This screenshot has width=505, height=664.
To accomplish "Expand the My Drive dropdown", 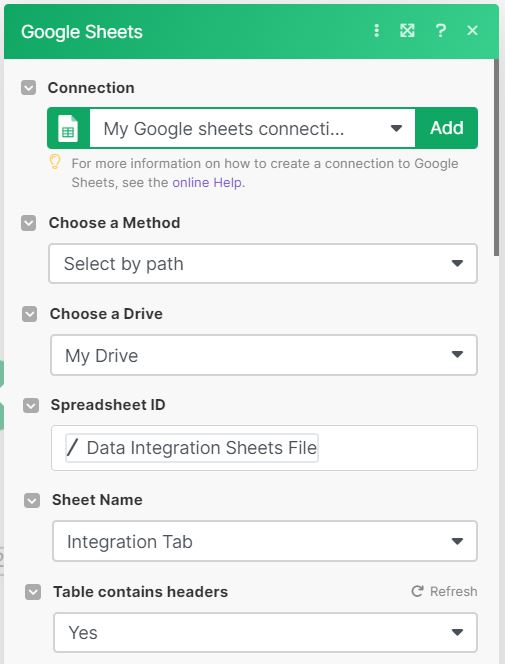I will tap(264, 355).
